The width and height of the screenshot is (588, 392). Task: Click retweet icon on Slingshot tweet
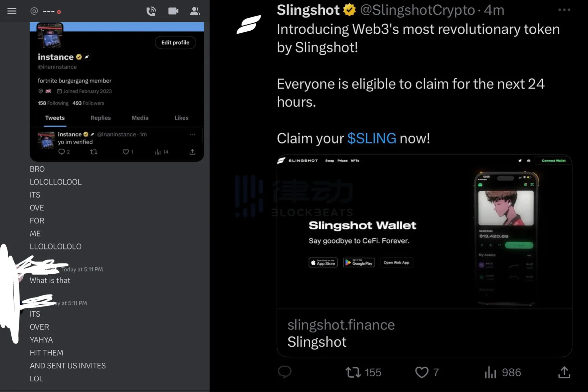[353, 372]
